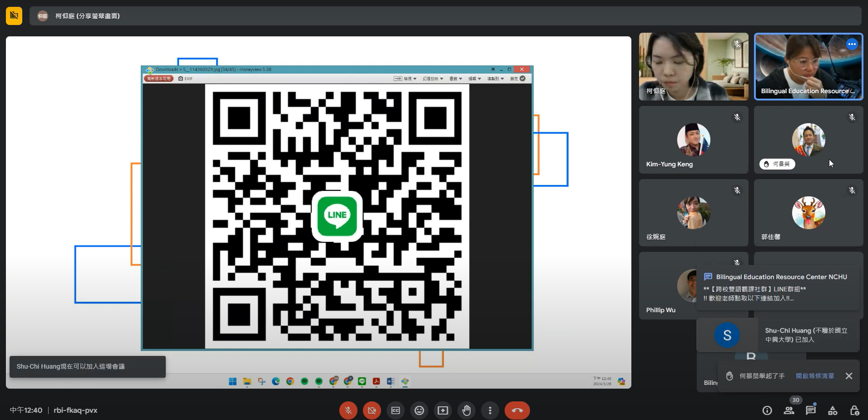Raise hand using the hand button
This screenshot has width=868, height=420.
click(x=466, y=410)
